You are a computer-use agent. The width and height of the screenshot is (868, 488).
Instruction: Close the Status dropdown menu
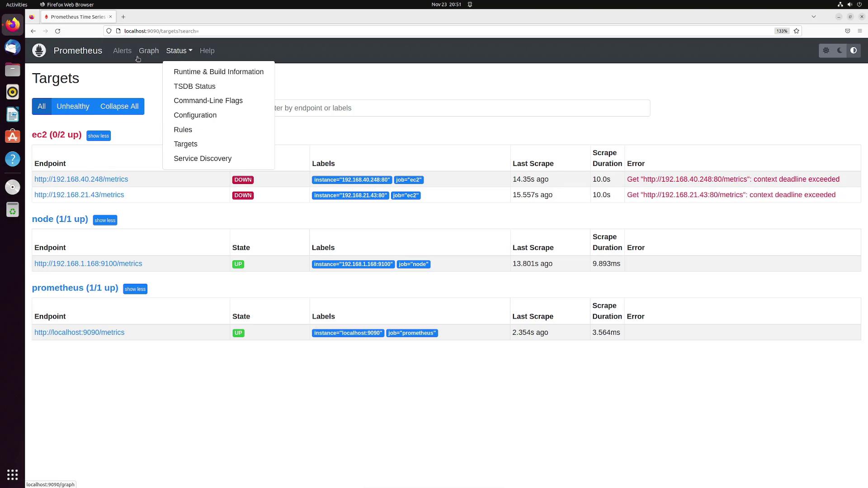pyautogui.click(x=179, y=51)
